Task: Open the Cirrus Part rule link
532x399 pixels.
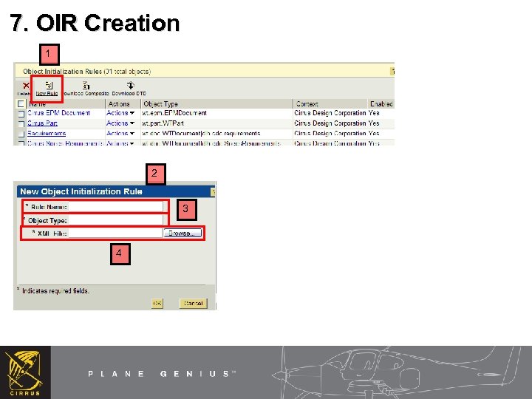Action: coord(42,123)
